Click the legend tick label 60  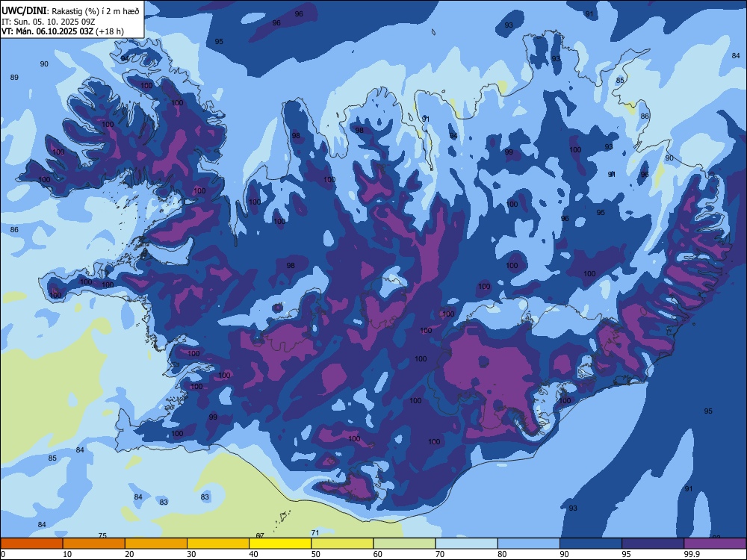tap(378, 554)
